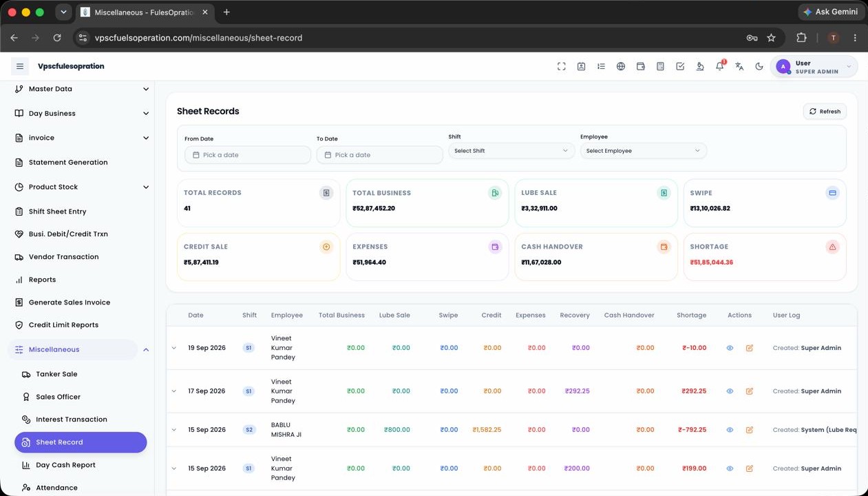The image size is (868, 496).
Task: Click the microscope icon in header
Action: [x=700, y=66]
